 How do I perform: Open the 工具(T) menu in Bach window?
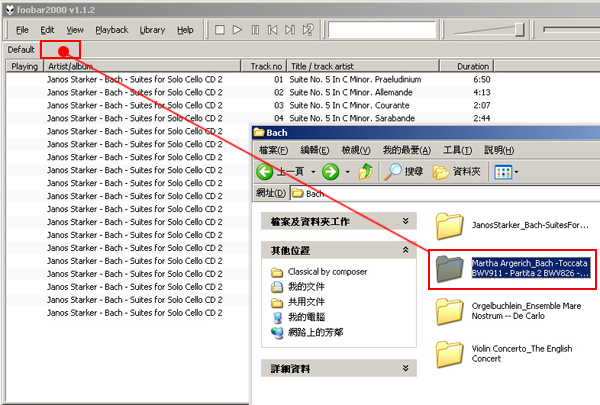pyautogui.click(x=458, y=150)
